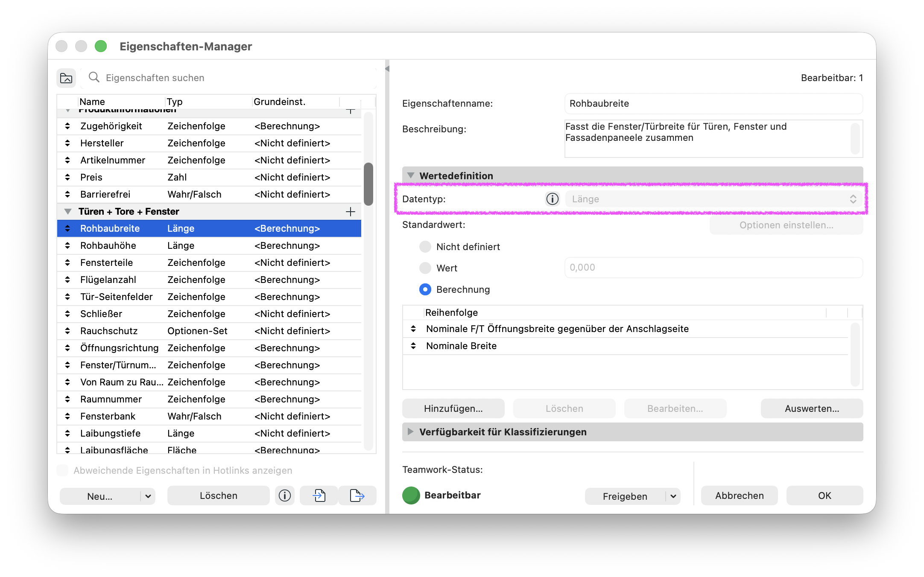Click reorder handle of Hersteller row

click(x=67, y=143)
